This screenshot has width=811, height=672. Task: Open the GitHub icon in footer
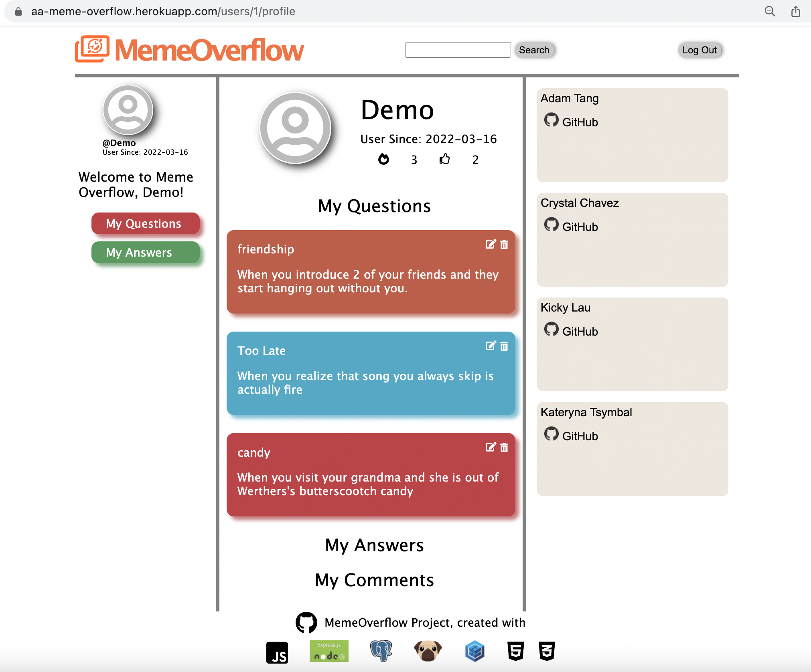click(x=306, y=622)
